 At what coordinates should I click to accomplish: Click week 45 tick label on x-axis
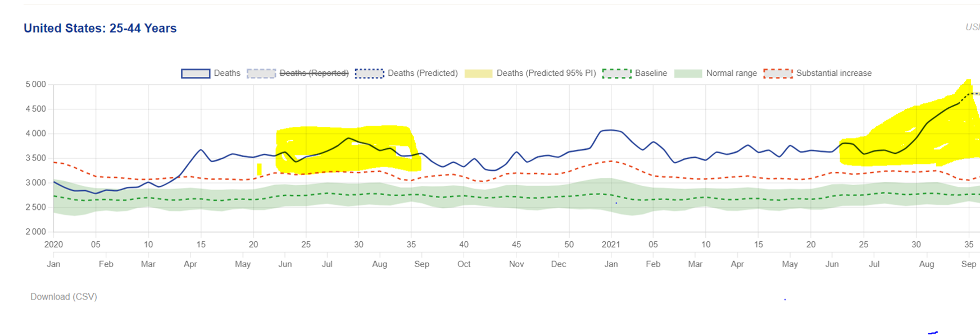pyautogui.click(x=516, y=245)
